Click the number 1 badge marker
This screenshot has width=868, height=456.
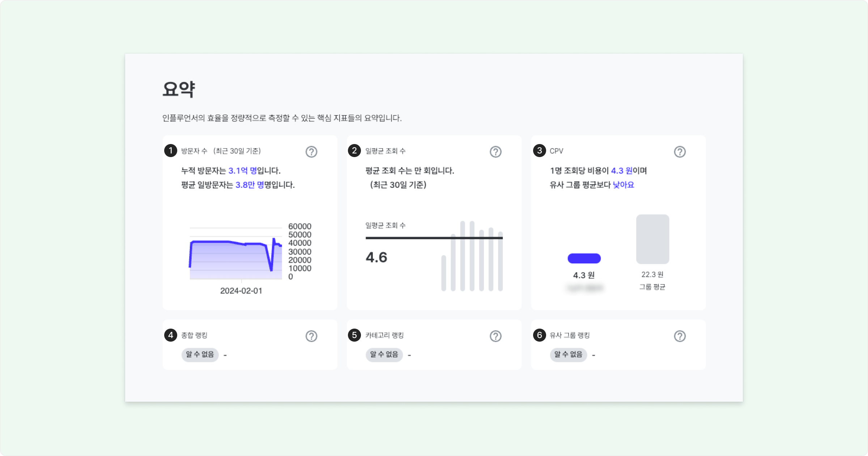(x=171, y=151)
